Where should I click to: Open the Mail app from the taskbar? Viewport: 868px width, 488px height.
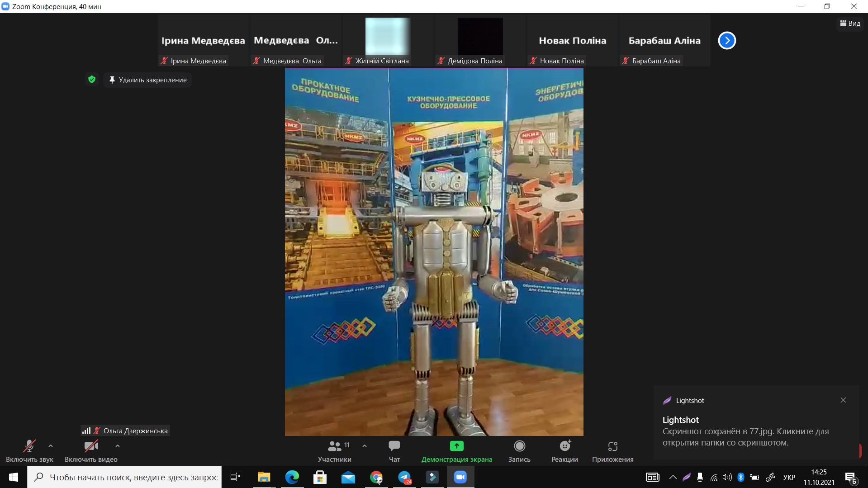point(348,477)
